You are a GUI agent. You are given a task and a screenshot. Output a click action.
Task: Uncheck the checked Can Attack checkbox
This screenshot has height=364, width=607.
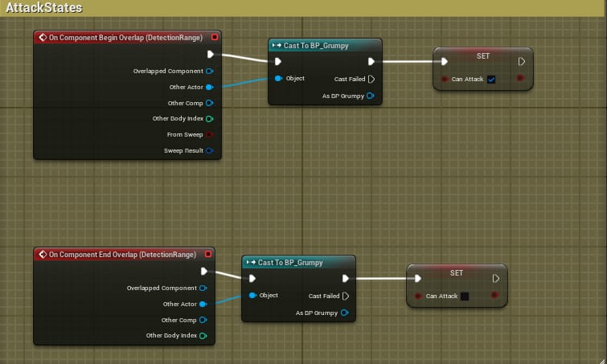coord(491,79)
